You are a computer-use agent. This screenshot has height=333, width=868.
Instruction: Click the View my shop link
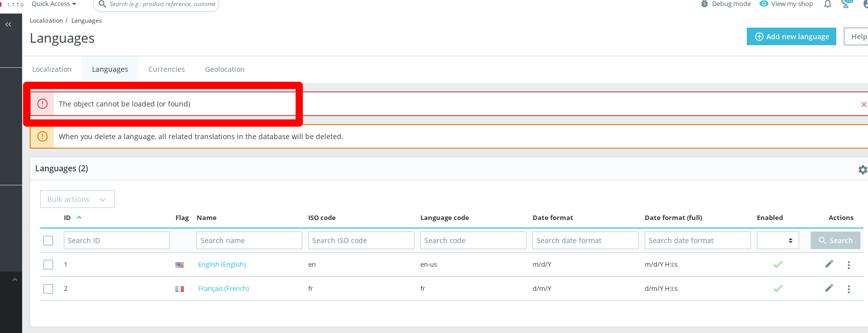792,4
